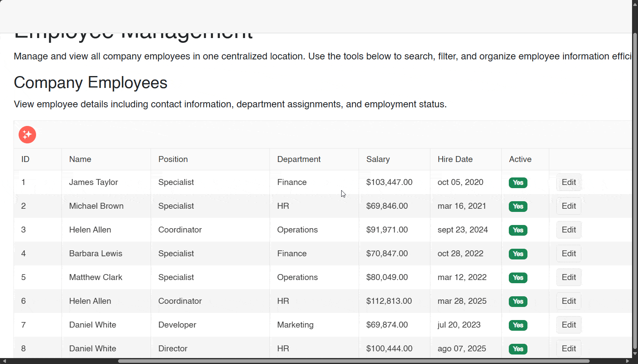Select the $112,813.00 salary cell

pos(389,301)
